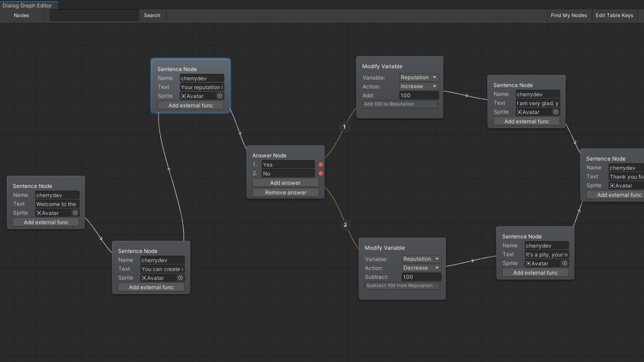
Task: Click Remove answer in Answer Node
Action: tap(286, 193)
